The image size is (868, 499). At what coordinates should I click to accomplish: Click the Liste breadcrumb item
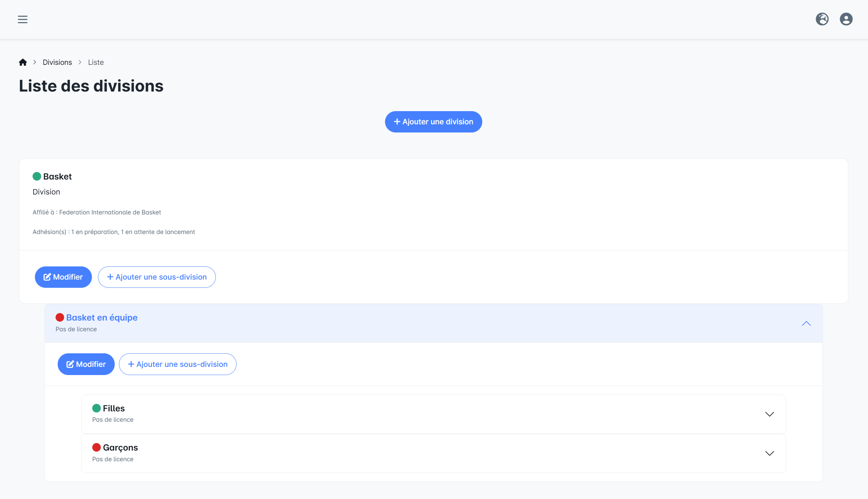96,62
